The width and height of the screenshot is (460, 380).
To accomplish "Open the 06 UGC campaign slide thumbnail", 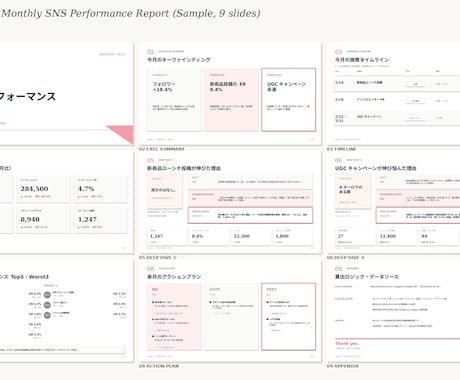I will tap(394, 202).
